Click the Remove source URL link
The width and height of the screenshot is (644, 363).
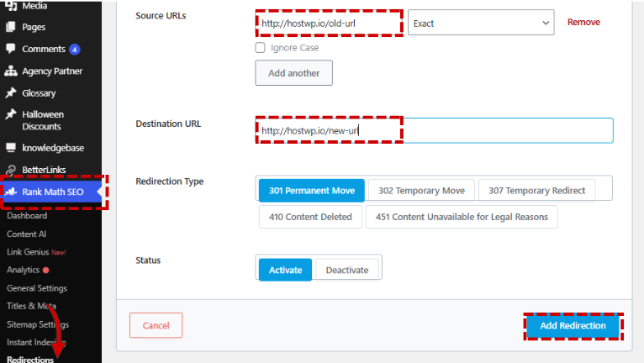tap(583, 22)
